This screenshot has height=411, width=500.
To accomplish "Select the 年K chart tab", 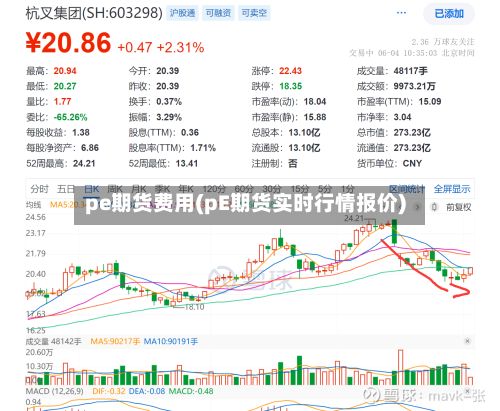I will (186, 189).
